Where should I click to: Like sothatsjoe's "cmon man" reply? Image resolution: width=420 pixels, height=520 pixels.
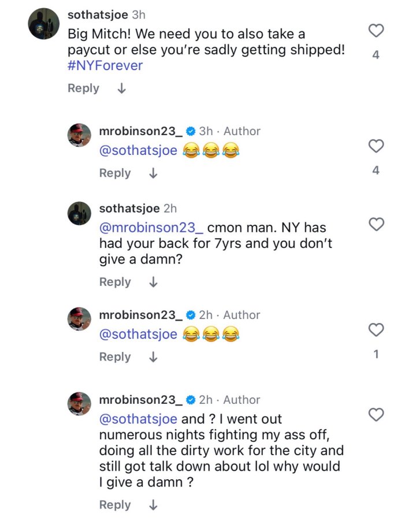pyautogui.click(x=376, y=224)
